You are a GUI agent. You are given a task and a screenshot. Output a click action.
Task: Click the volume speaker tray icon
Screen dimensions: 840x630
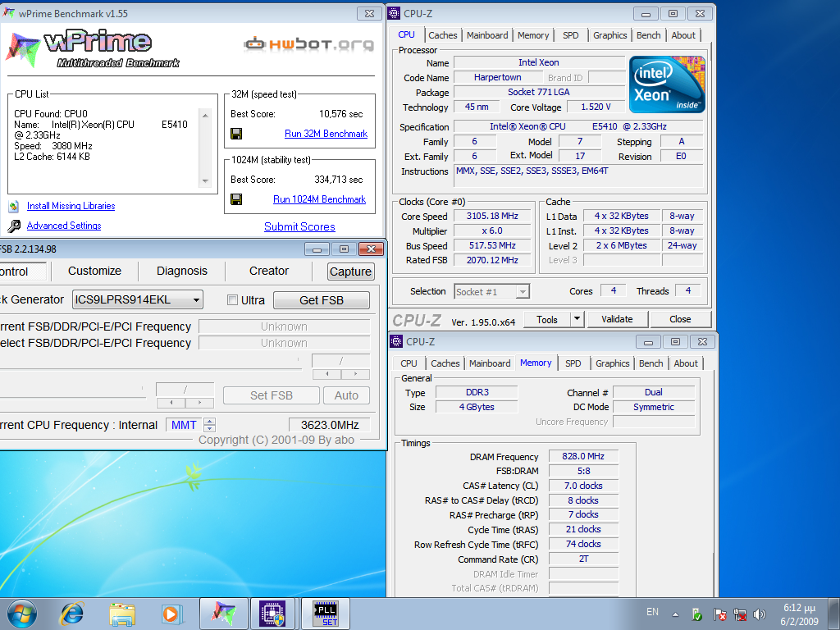click(759, 614)
